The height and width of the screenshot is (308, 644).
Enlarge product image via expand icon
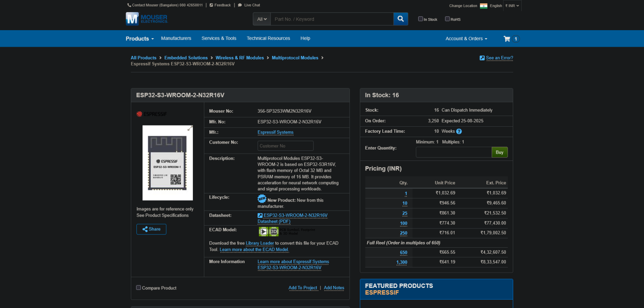pyautogui.click(x=190, y=129)
